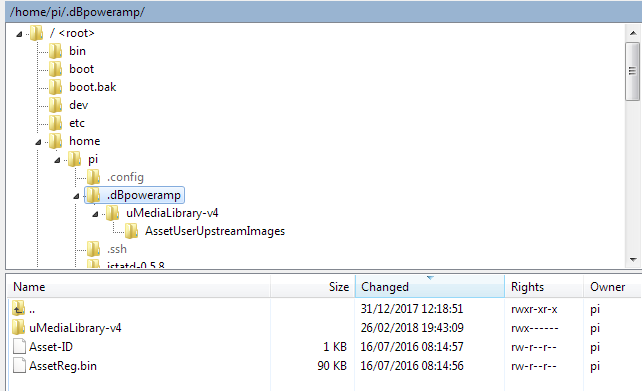The height and width of the screenshot is (391, 642).
Task: Click the parent directory up-arrow icon
Action: pos(18,308)
